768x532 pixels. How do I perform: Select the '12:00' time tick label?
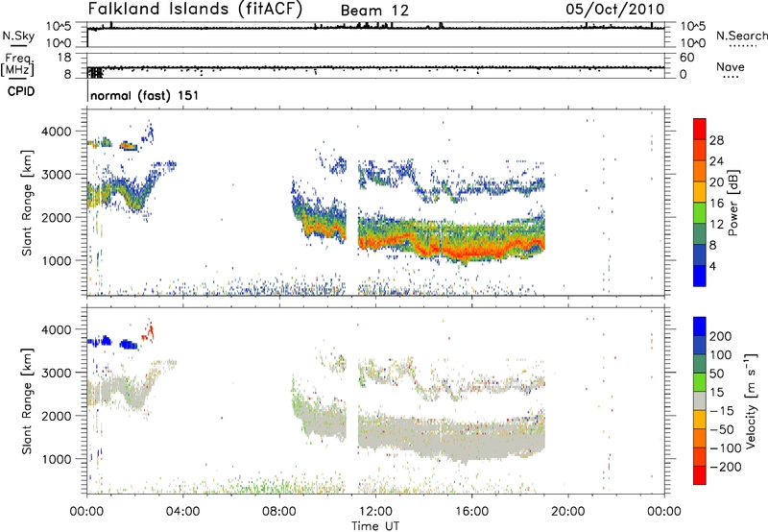coord(375,512)
